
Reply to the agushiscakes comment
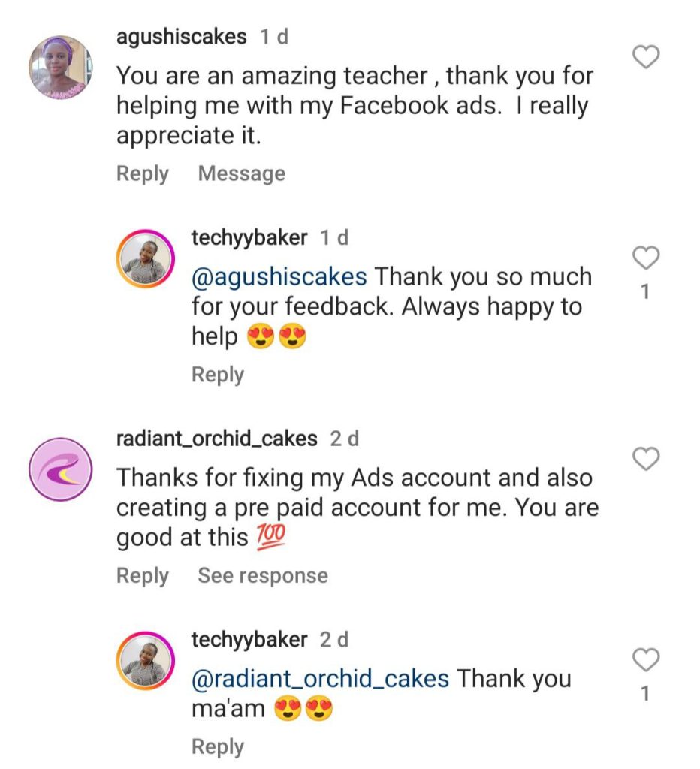143,174
